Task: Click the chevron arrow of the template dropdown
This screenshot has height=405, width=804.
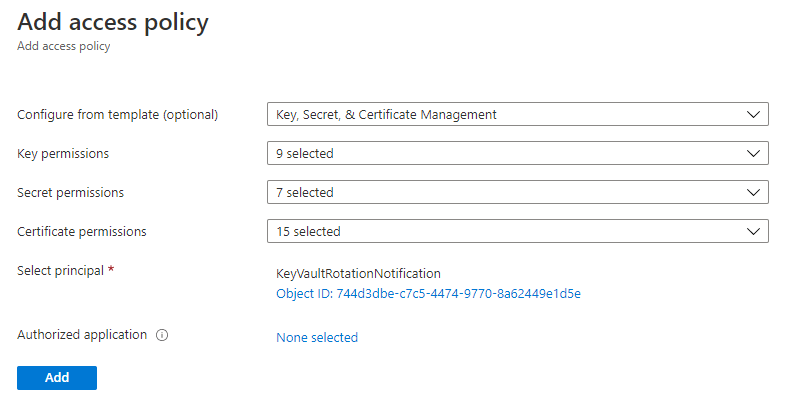Action: click(753, 114)
